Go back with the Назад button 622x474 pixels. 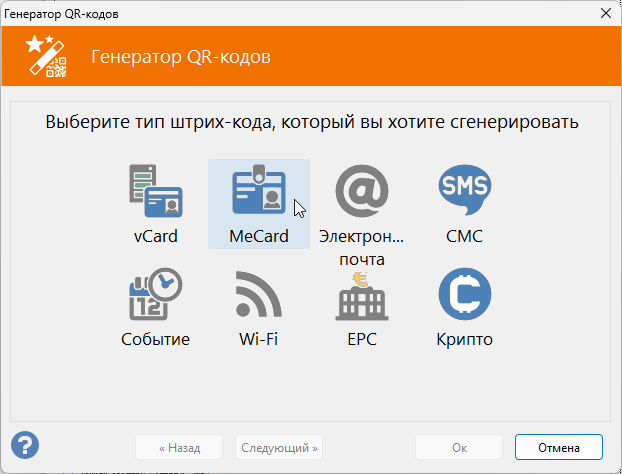(179, 447)
